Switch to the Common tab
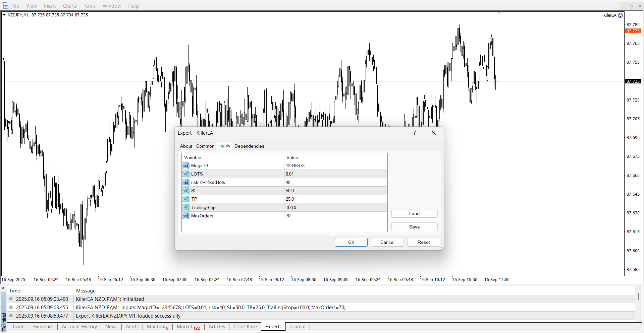Screen dimensions: 644x333 pos(205,146)
